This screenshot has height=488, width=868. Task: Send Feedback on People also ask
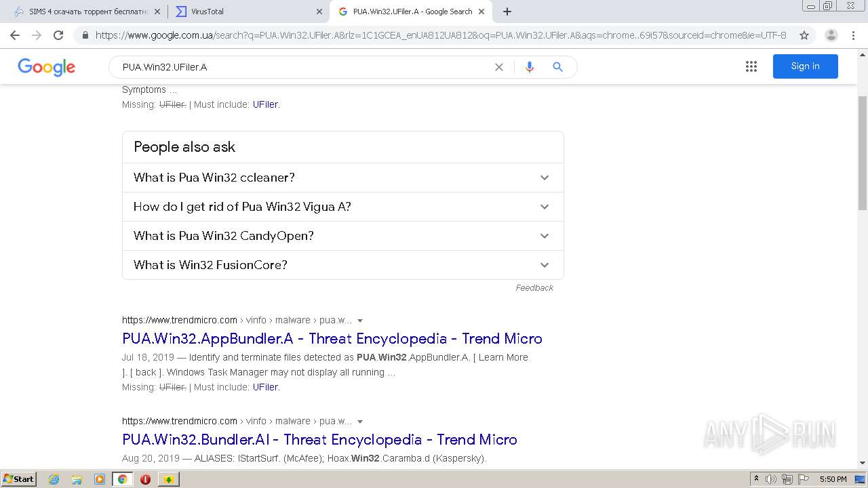tap(534, 288)
